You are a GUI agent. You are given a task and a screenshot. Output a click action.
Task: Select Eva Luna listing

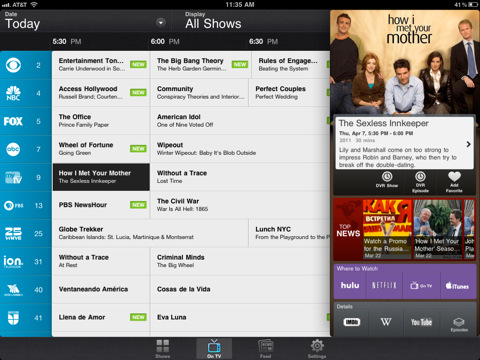click(240, 317)
